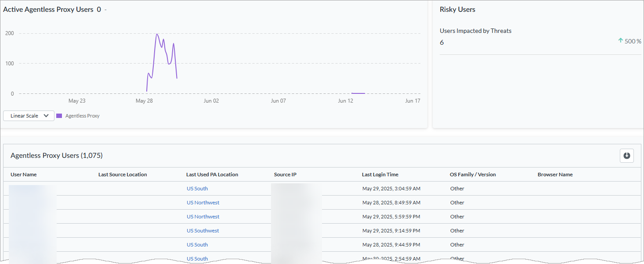The image size is (644, 264).
Task: Open US Northwest link for May 28 8:49:59 AM
Action: [x=203, y=203]
